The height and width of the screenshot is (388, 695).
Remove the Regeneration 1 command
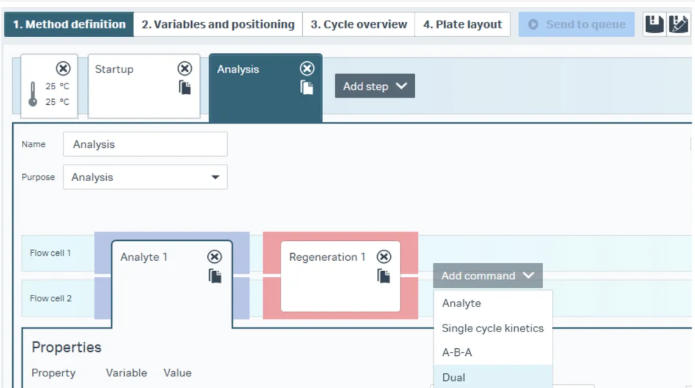click(x=384, y=257)
